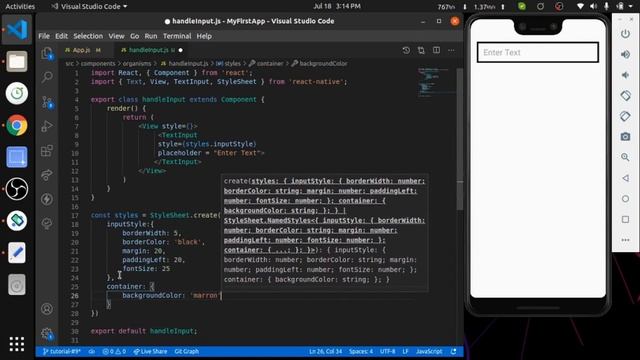The image size is (640, 360).
Task: Click the 'container' breadcrumb segment
Action: click(x=270, y=64)
